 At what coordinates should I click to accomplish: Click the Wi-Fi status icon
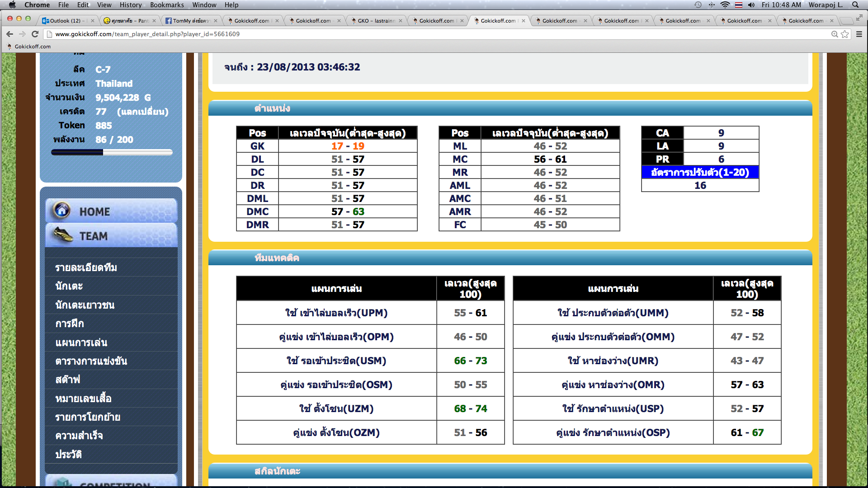(x=725, y=5)
